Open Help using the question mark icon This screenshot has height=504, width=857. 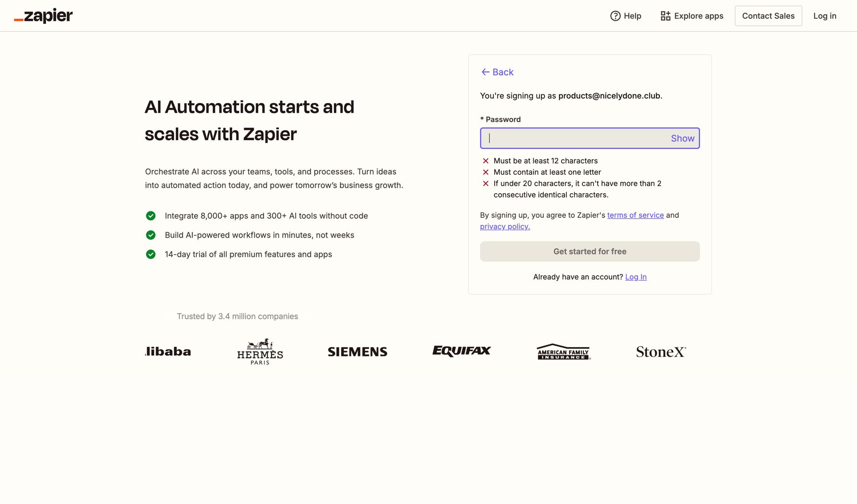(x=615, y=16)
